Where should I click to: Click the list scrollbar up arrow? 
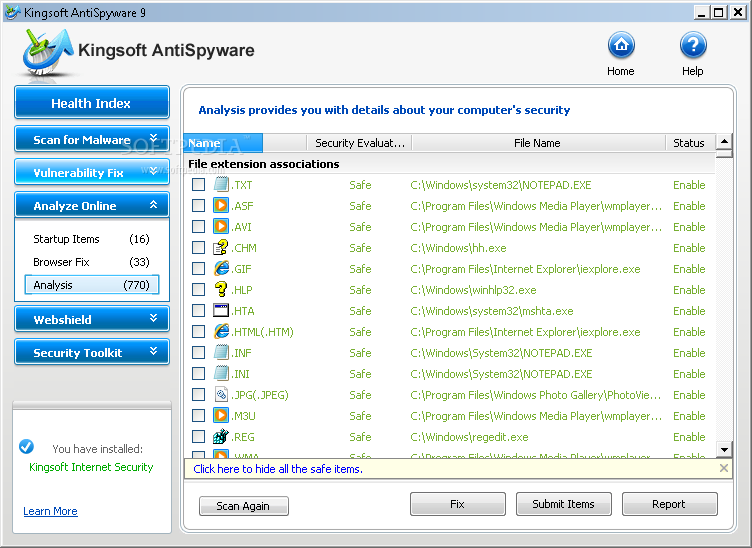pos(724,141)
